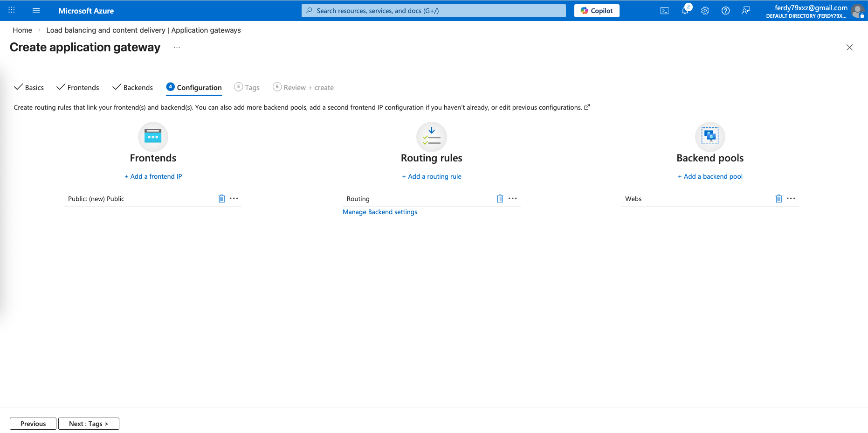Focus the search resources input field

434,11
